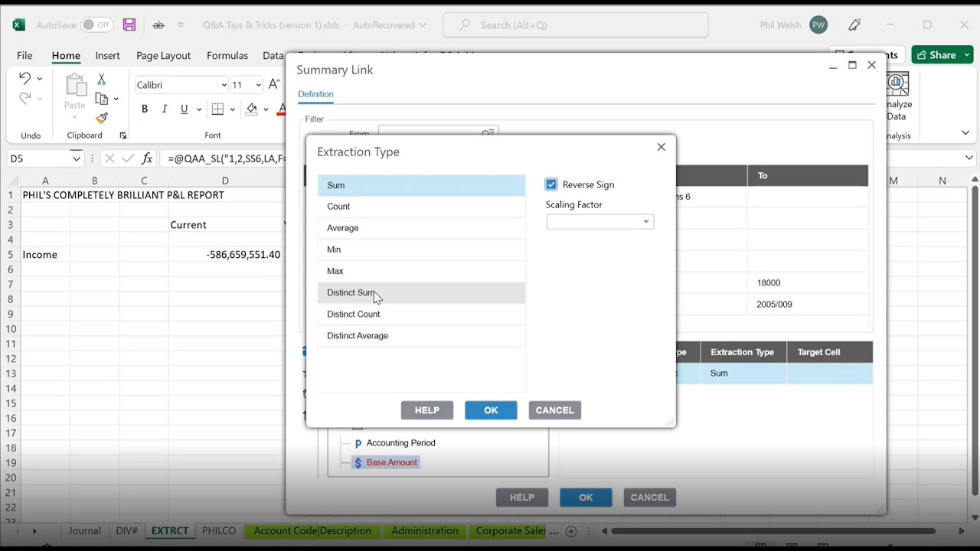Click OK in Extraction Type dialog
The height and width of the screenshot is (551, 980).
click(491, 410)
